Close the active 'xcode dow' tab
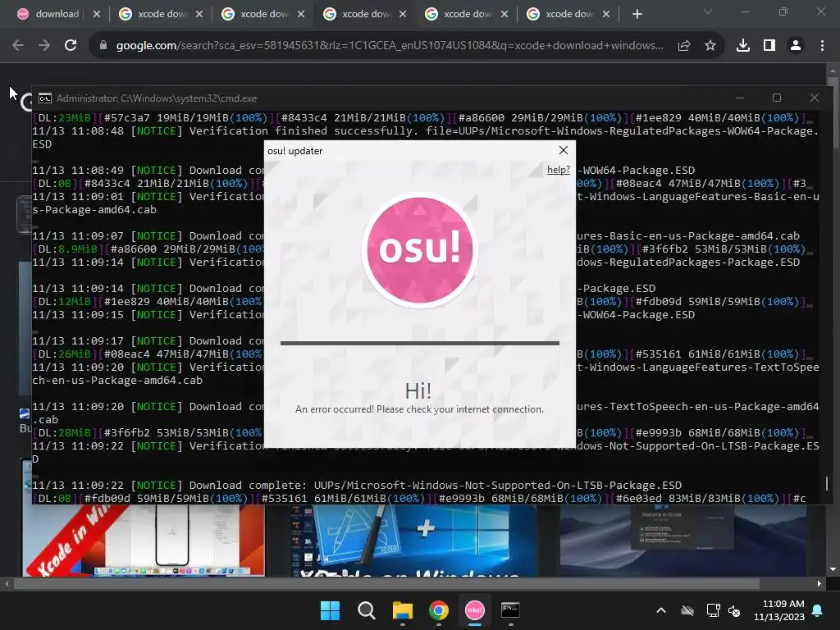Image resolution: width=840 pixels, height=630 pixels. [403, 14]
